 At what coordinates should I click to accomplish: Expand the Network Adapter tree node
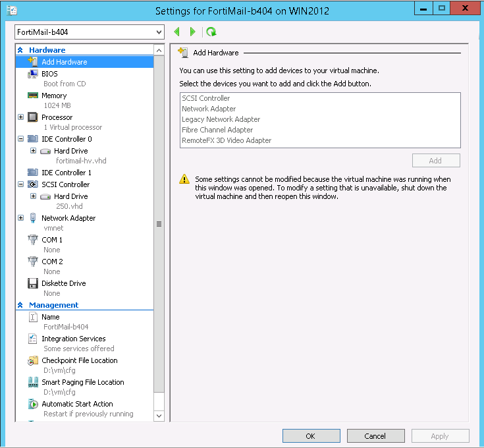21,218
